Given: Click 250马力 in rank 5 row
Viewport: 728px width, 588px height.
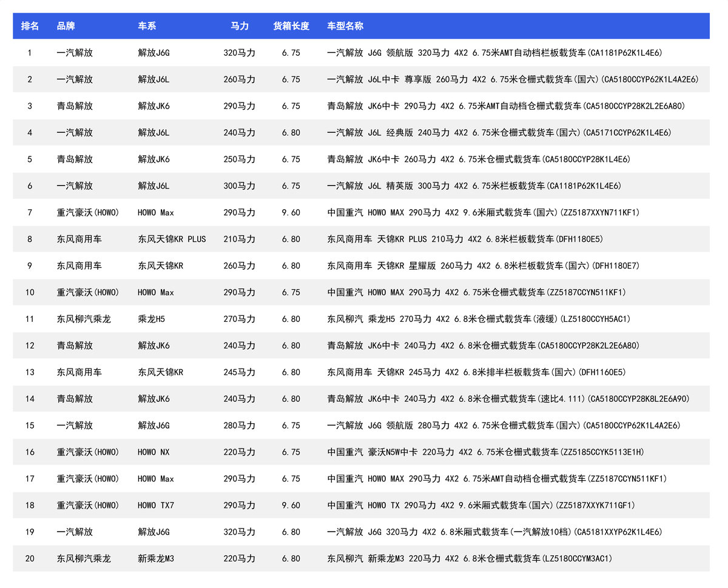Looking at the screenshot, I should (239, 159).
